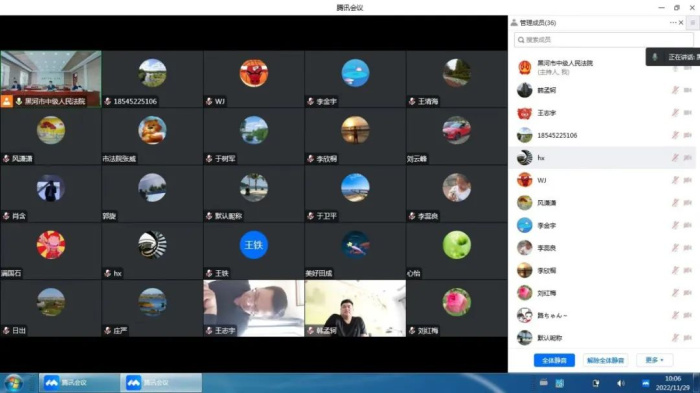Viewport: 700px width, 393px height.
Task: Click sidebar menu icon beside panel close
Action: click(693, 22)
